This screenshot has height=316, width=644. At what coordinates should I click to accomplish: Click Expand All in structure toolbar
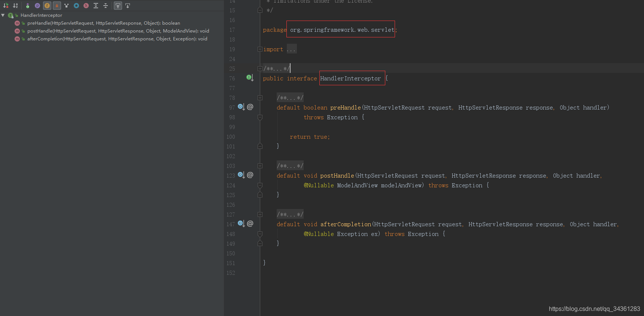click(x=96, y=6)
